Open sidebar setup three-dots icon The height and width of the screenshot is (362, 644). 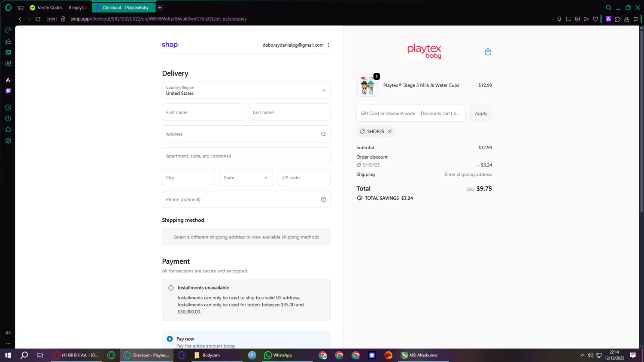point(8,344)
